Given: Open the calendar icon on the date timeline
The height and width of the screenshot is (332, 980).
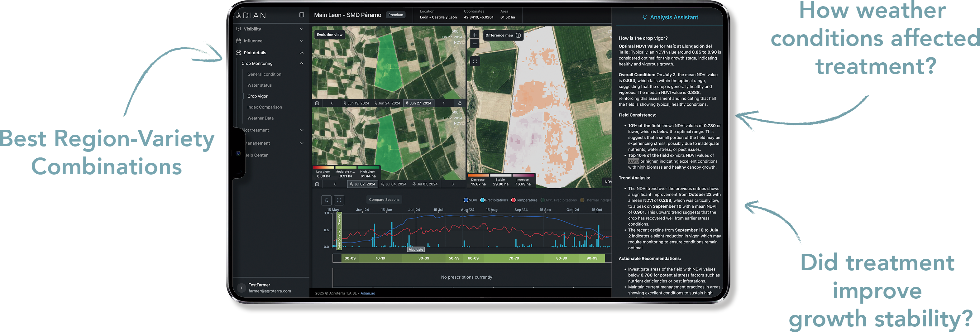Looking at the screenshot, I should coord(317,103).
